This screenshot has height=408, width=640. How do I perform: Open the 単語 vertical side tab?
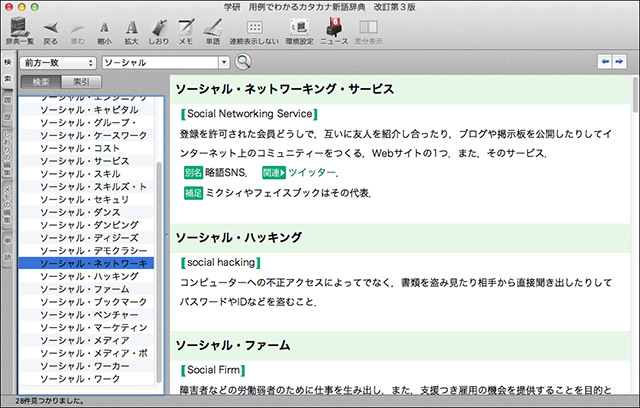7,249
